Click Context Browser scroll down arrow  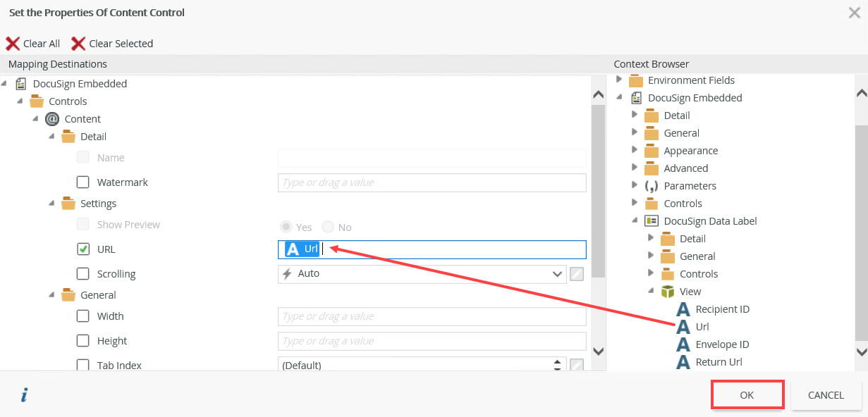click(x=861, y=351)
